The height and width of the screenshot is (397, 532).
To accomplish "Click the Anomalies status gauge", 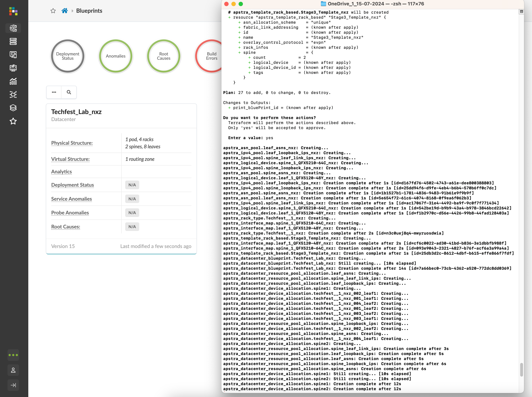I will 116,56.
